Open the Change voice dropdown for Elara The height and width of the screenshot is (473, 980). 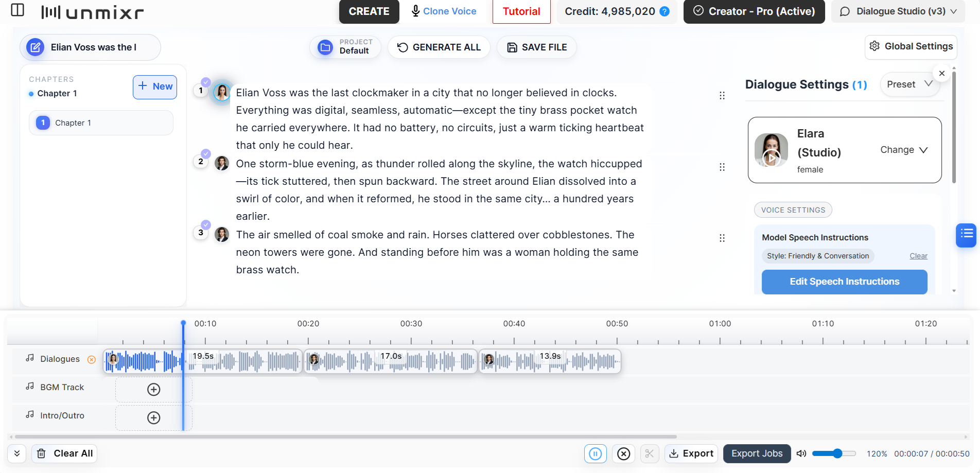point(904,150)
